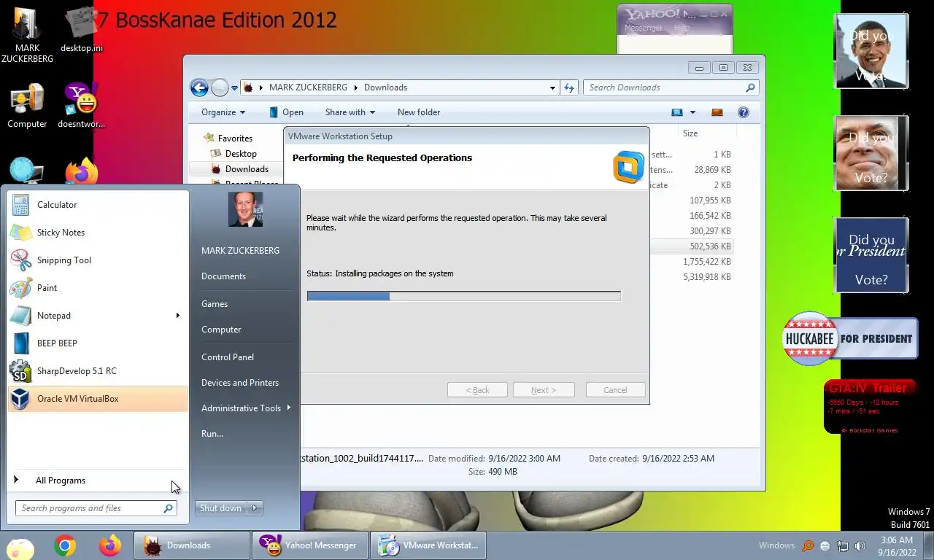Open the Organize dropdown menu
Viewport: 934px width, 560px height.
(223, 112)
